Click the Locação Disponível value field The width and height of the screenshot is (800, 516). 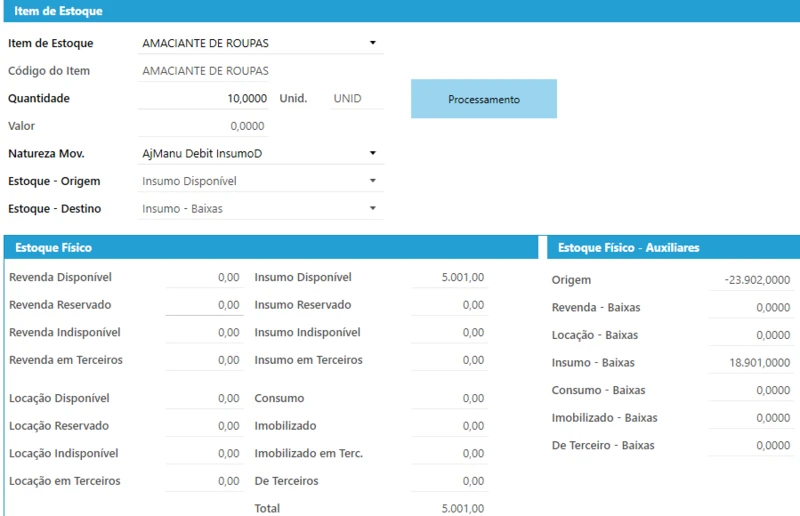(x=205, y=398)
